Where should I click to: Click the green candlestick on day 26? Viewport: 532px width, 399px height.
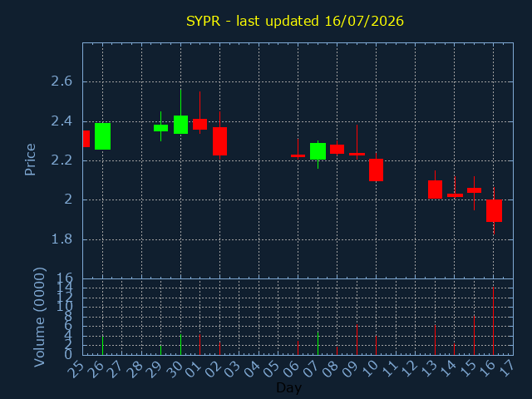(x=102, y=136)
